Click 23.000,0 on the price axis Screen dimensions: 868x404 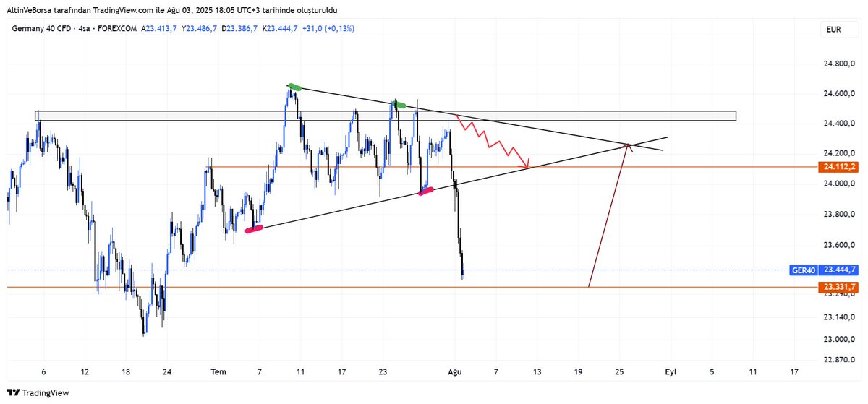point(840,340)
